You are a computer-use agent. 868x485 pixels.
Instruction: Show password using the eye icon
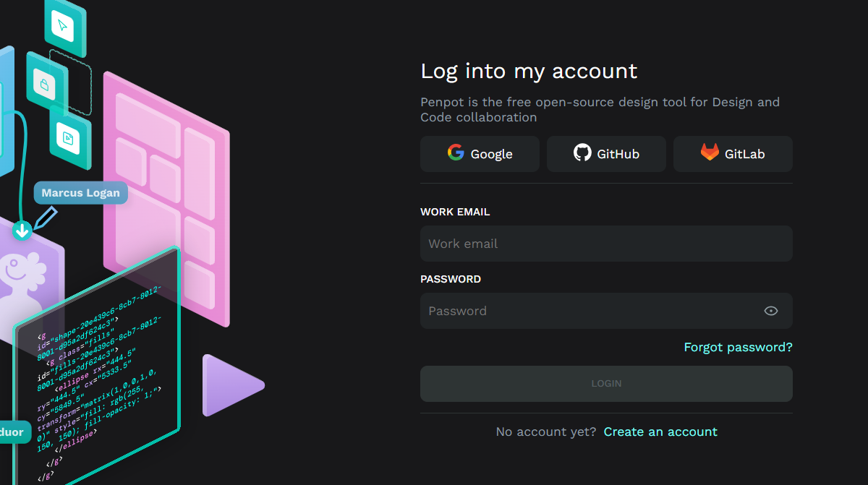pos(771,311)
